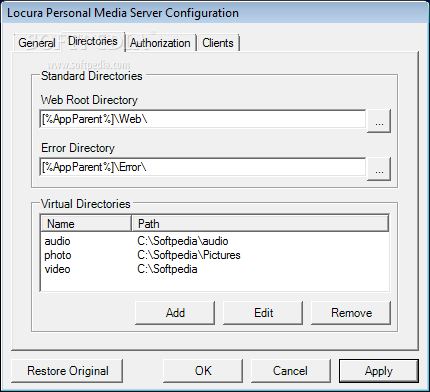Browse for Web Root Directory folder
This screenshot has height=392, width=430.
[x=379, y=121]
